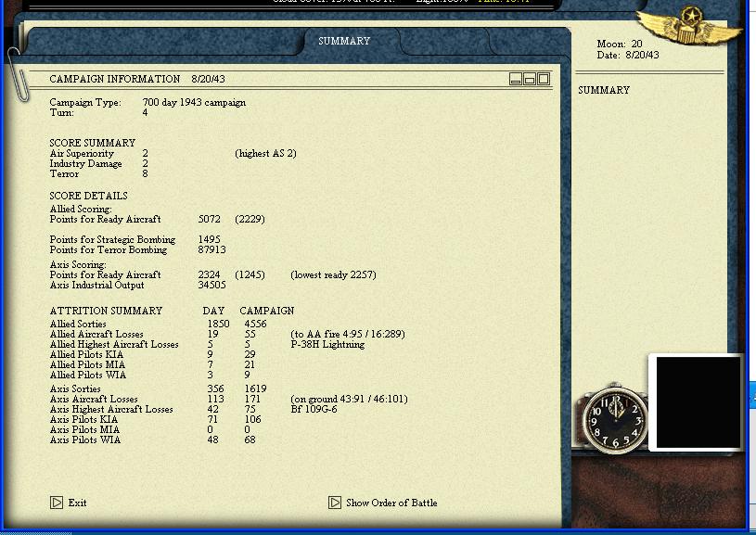Click the Allied Pilots KIA label

point(86,355)
